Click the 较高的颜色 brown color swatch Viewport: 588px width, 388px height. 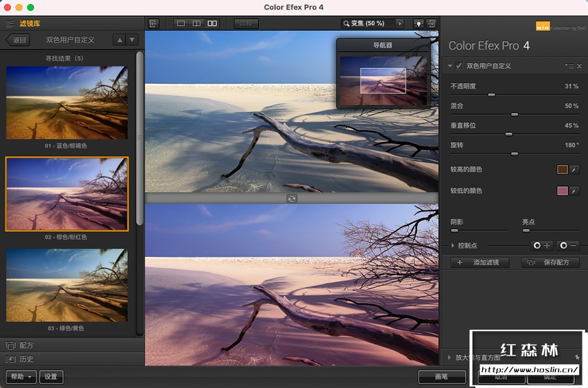(x=562, y=169)
